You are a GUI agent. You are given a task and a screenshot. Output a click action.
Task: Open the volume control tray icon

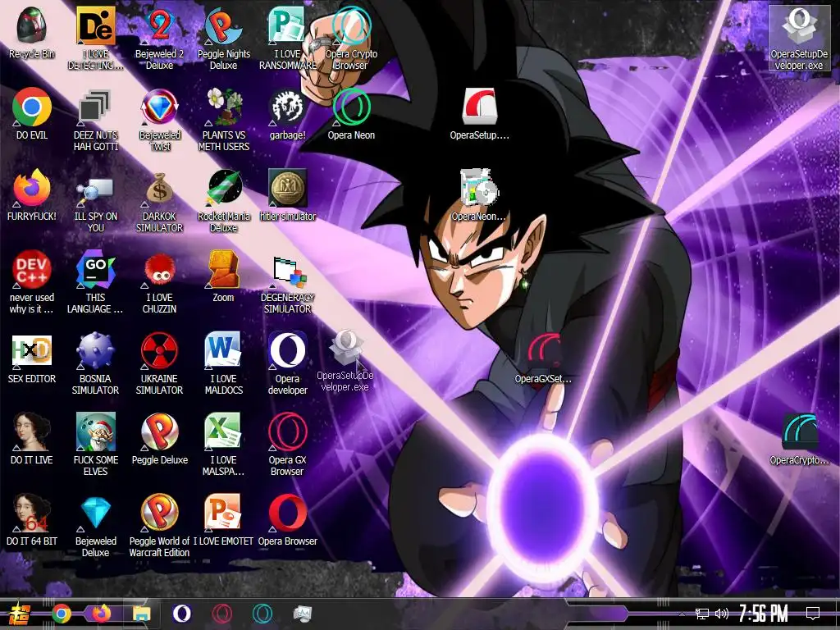(x=722, y=614)
